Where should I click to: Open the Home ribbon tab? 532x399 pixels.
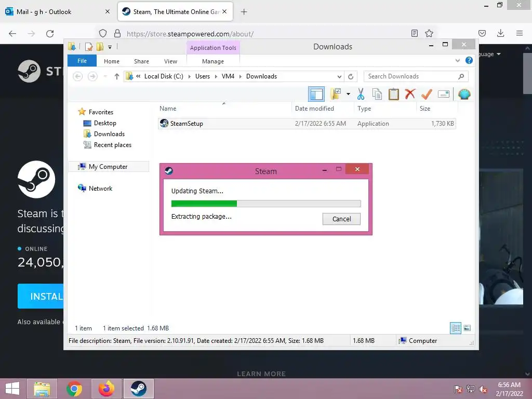pyautogui.click(x=112, y=61)
